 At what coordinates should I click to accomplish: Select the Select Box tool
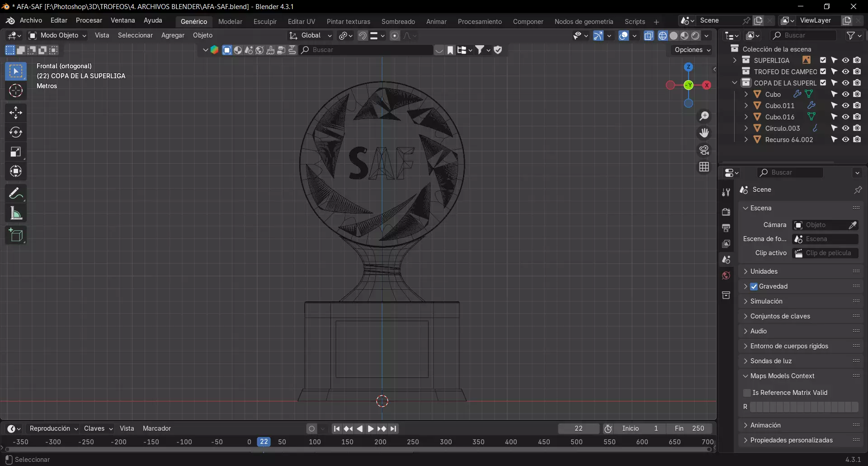[16, 71]
